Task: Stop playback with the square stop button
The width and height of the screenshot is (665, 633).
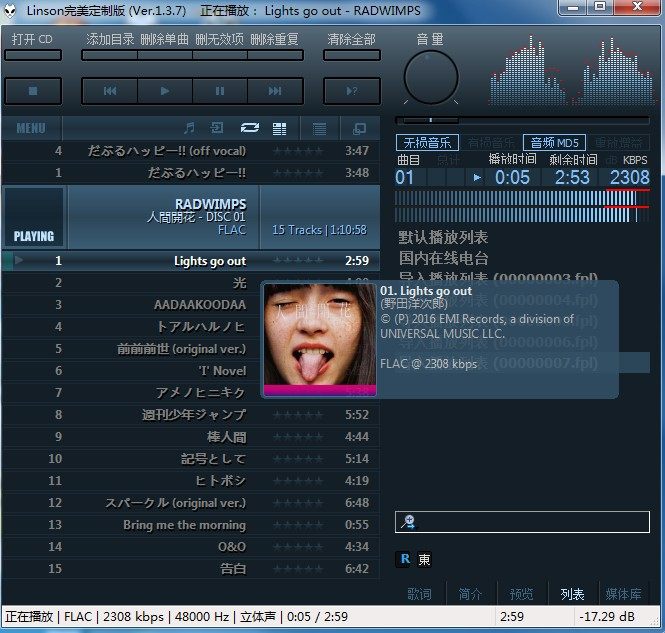Action: point(33,91)
